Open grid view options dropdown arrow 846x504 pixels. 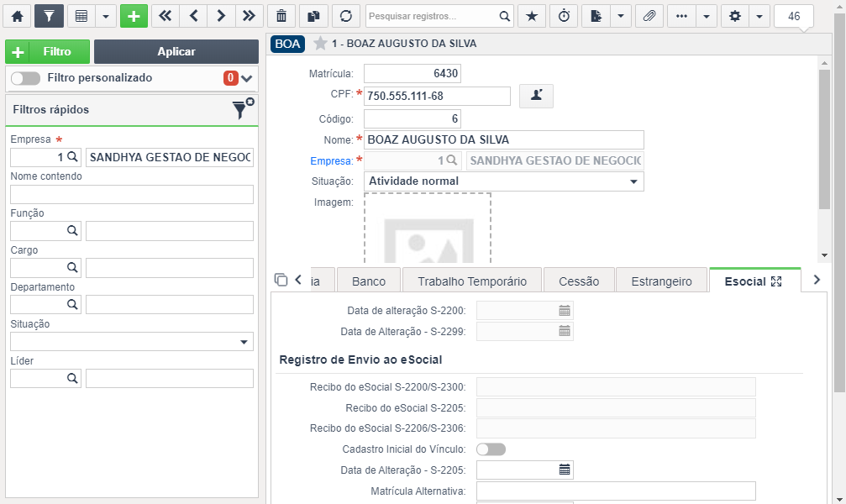point(106,16)
